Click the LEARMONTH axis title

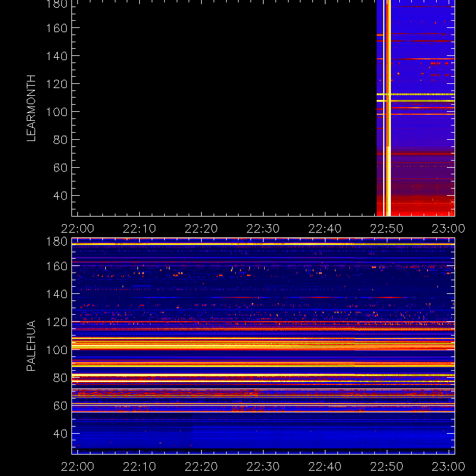pos(31,108)
